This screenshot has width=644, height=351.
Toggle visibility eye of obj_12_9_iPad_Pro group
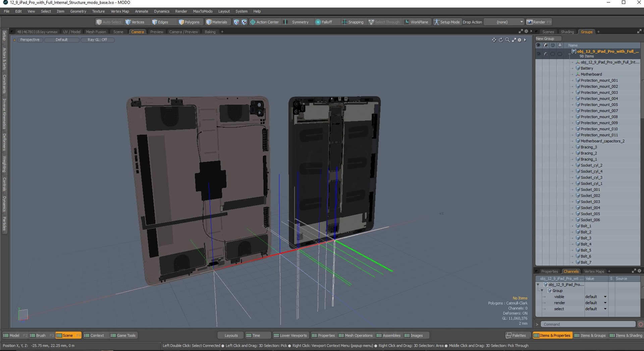coord(538,54)
